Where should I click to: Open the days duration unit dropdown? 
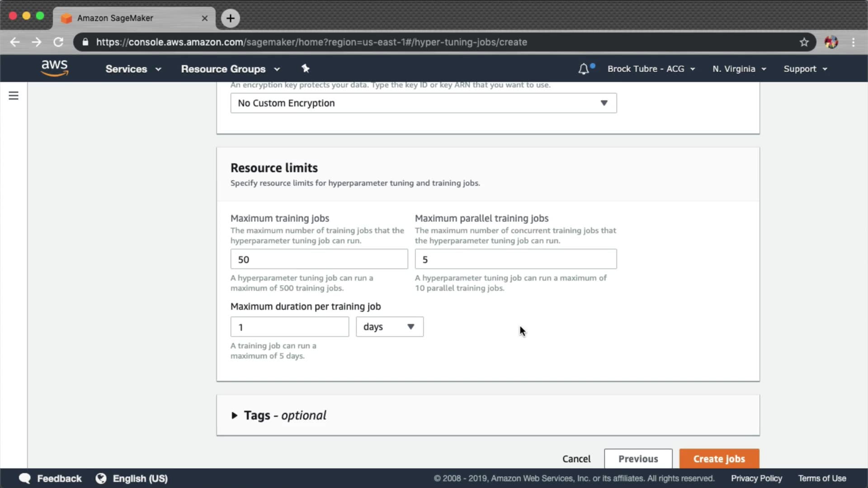pyautogui.click(x=389, y=327)
